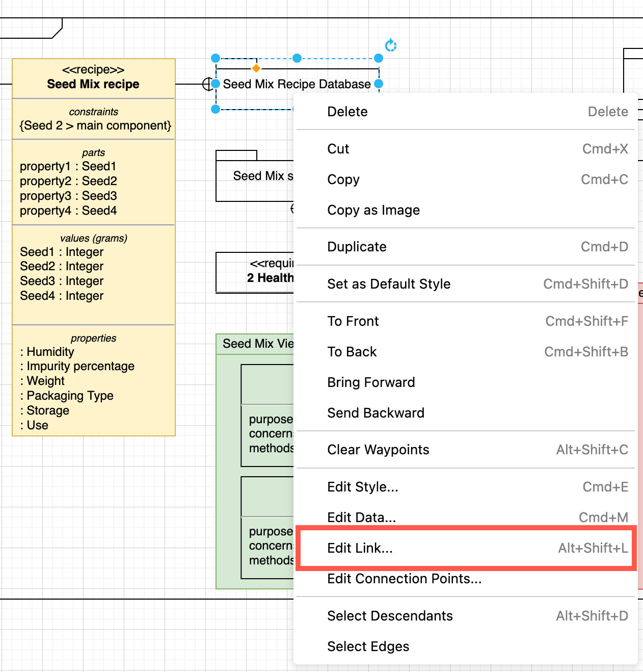Click Edit Connection Points
Image resolution: width=643 pixels, height=672 pixels.
pos(404,578)
